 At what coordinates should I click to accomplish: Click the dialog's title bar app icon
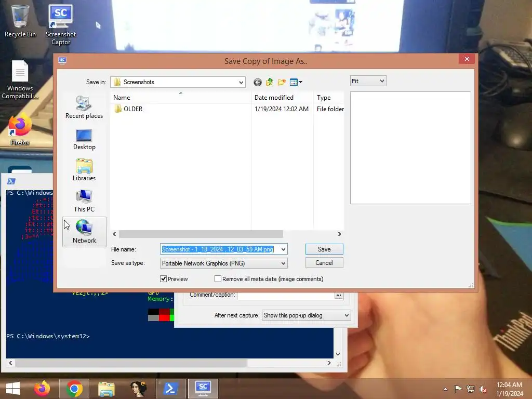pos(62,60)
